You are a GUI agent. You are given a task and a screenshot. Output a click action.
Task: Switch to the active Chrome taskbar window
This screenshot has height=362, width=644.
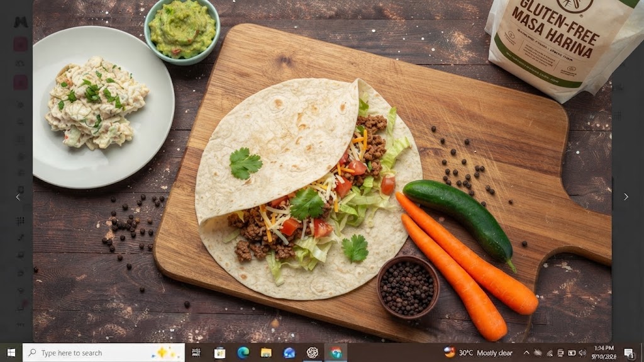click(x=336, y=353)
